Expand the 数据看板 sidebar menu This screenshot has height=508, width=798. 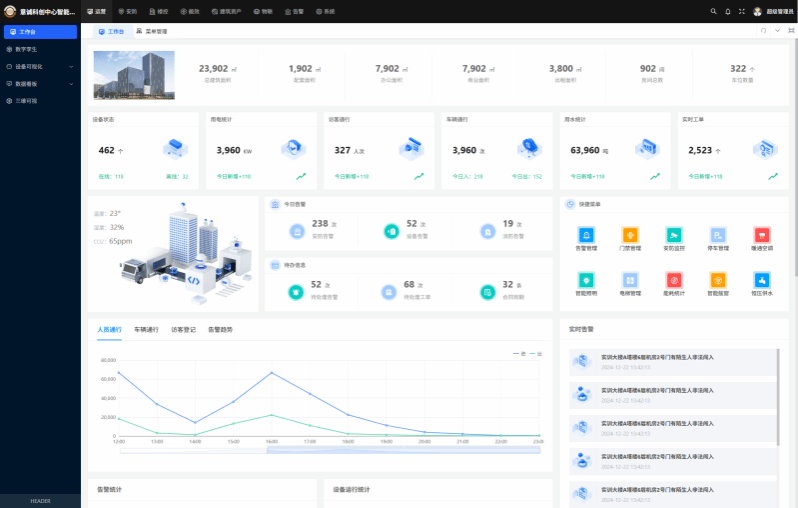40,83
